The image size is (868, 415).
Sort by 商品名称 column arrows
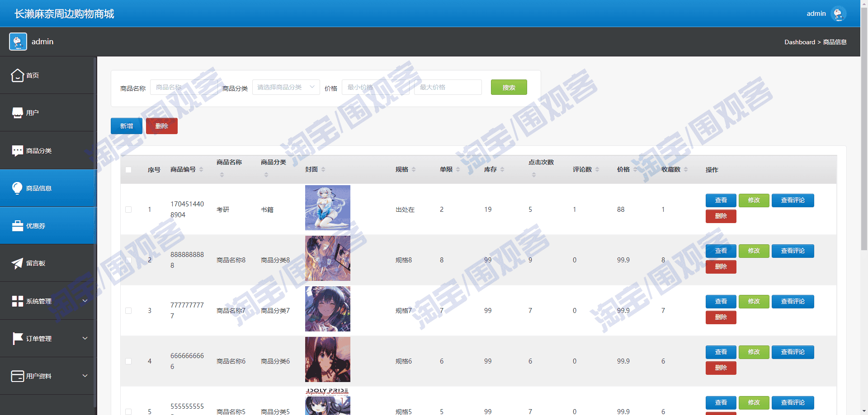tap(222, 175)
